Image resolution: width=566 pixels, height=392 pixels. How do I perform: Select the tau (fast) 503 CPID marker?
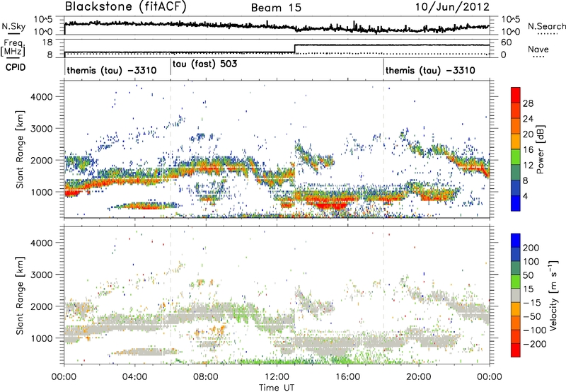pos(204,64)
